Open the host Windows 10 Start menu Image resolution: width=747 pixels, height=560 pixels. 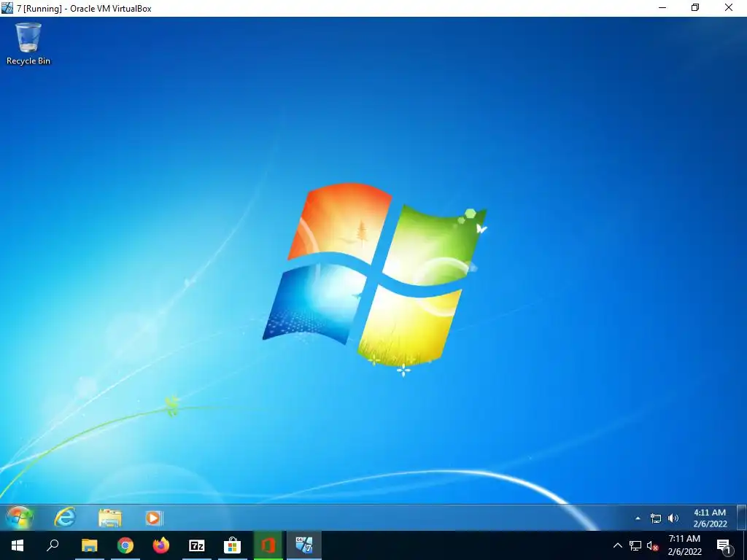tap(18, 545)
